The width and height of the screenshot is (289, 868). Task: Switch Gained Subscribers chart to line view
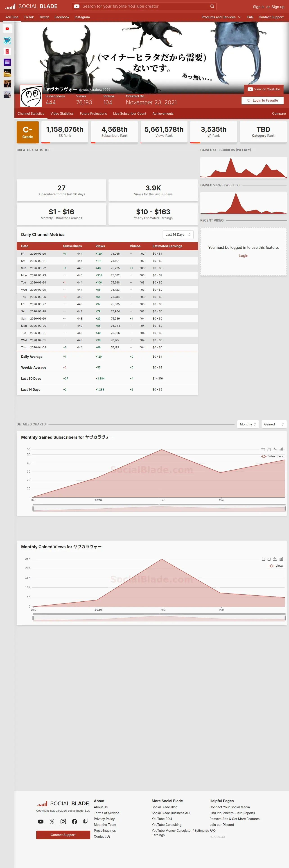click(x=275, y=450)
